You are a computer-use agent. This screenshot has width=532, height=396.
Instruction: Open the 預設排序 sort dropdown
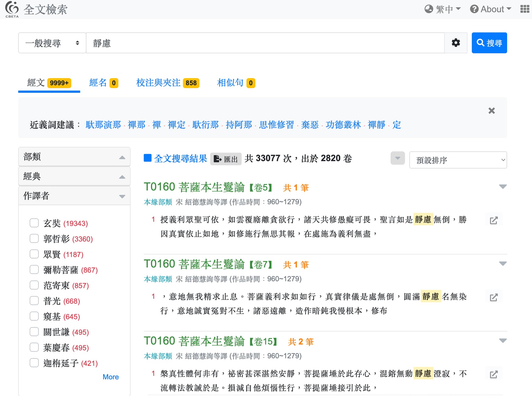458,160
